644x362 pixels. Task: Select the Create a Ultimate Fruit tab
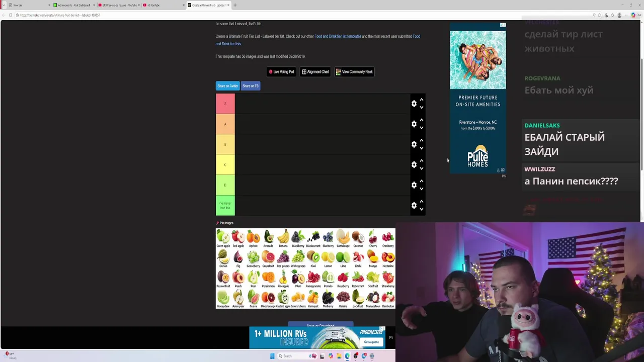pos(208,5)
